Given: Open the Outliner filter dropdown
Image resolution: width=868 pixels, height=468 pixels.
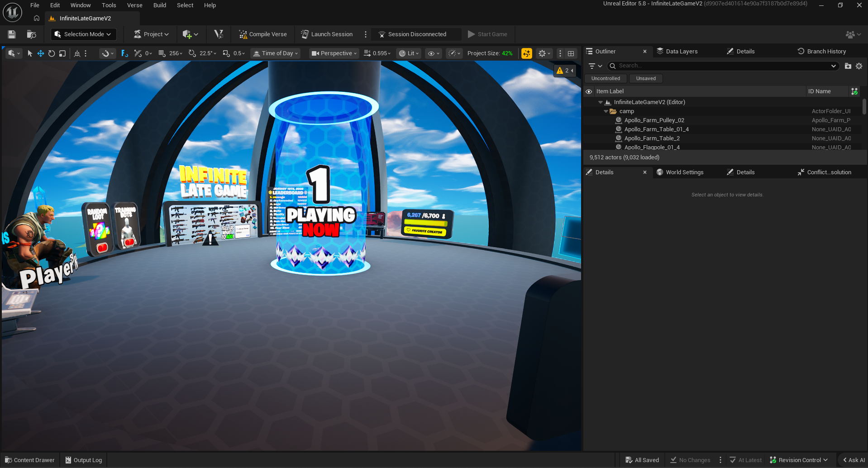Looking at the screenshot, I should (x=595, y=66).
